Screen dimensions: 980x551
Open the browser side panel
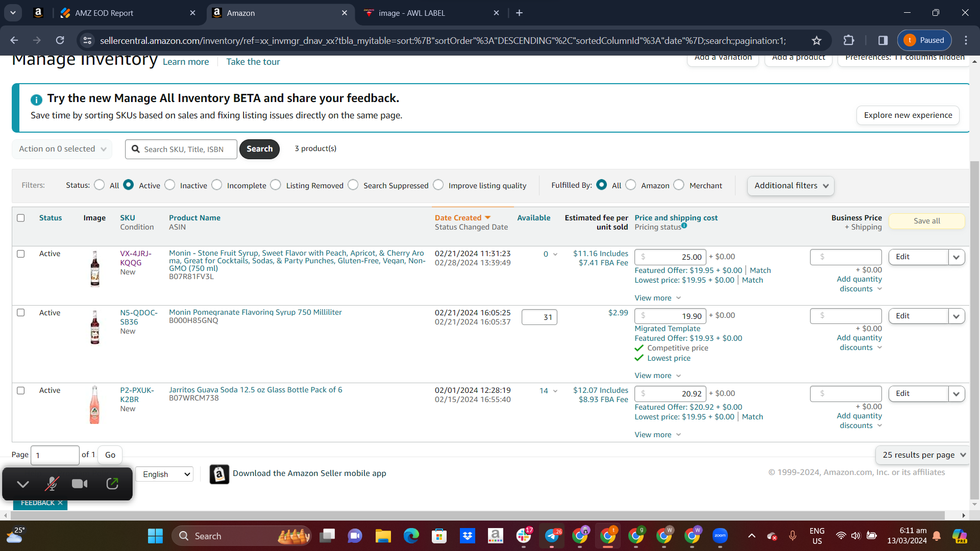pos(883,40)
